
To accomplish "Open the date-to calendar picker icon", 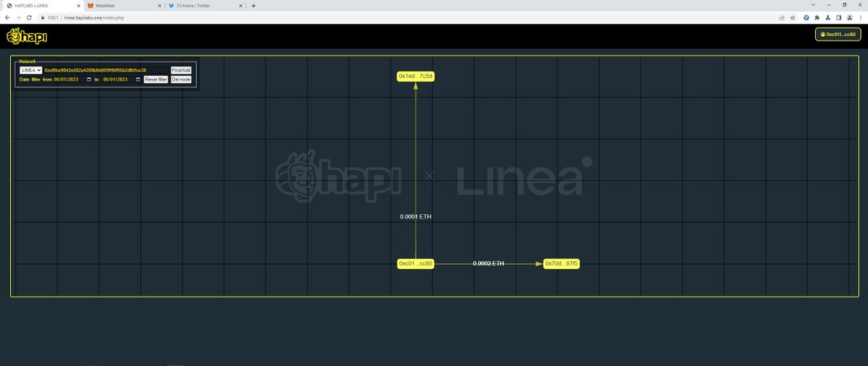I will (138, 80).
